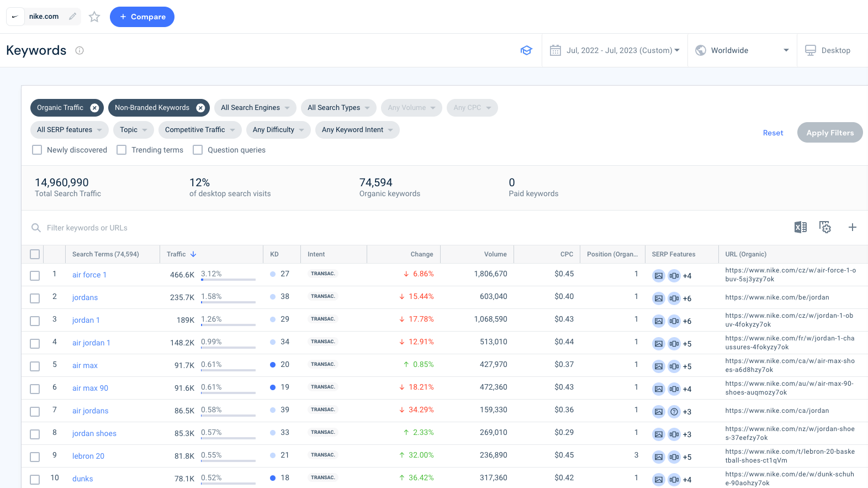Click the Reset filters link
Screen dimensions: 868x488
point(773,133)
